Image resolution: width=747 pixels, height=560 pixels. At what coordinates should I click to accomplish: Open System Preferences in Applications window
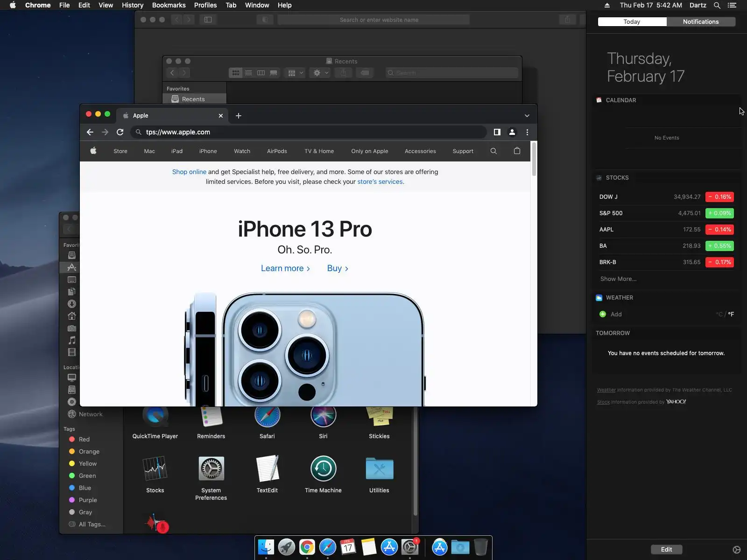(x=211, y=469)
